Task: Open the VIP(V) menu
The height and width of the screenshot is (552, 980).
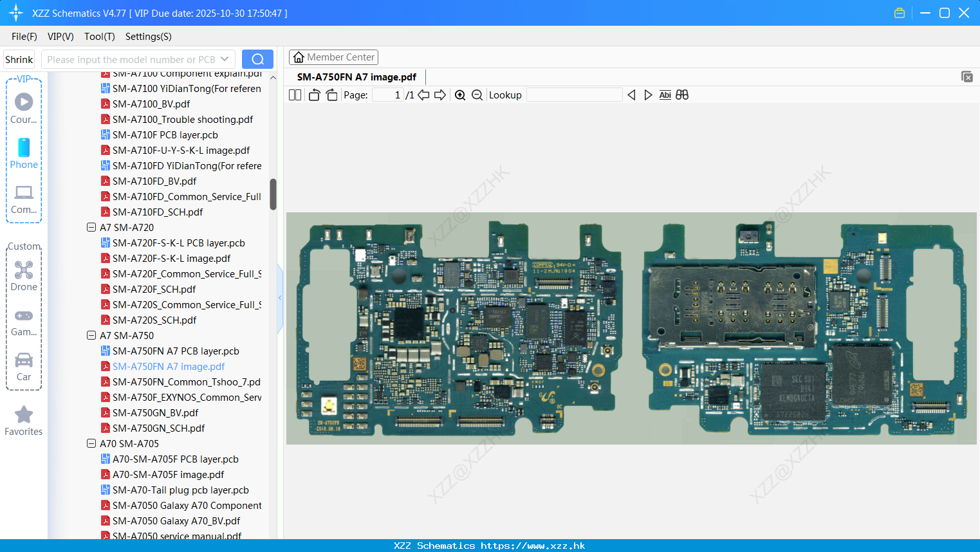Action: click(x=60, y=37)
